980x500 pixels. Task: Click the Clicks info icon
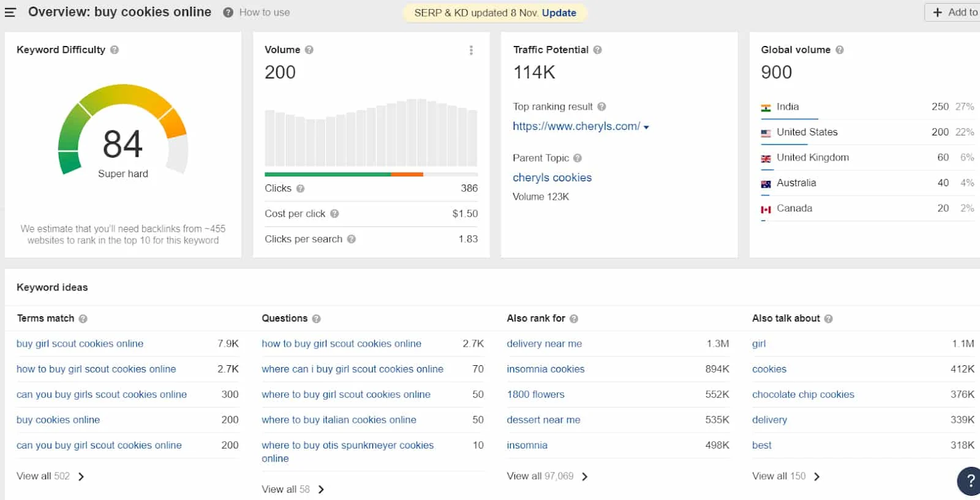[300, 189]
